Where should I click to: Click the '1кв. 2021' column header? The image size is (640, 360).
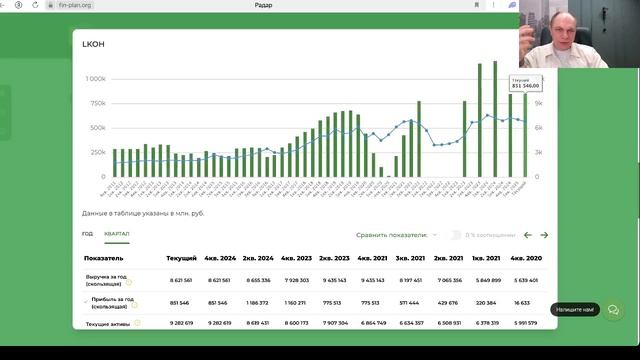[x=486, y=258]
